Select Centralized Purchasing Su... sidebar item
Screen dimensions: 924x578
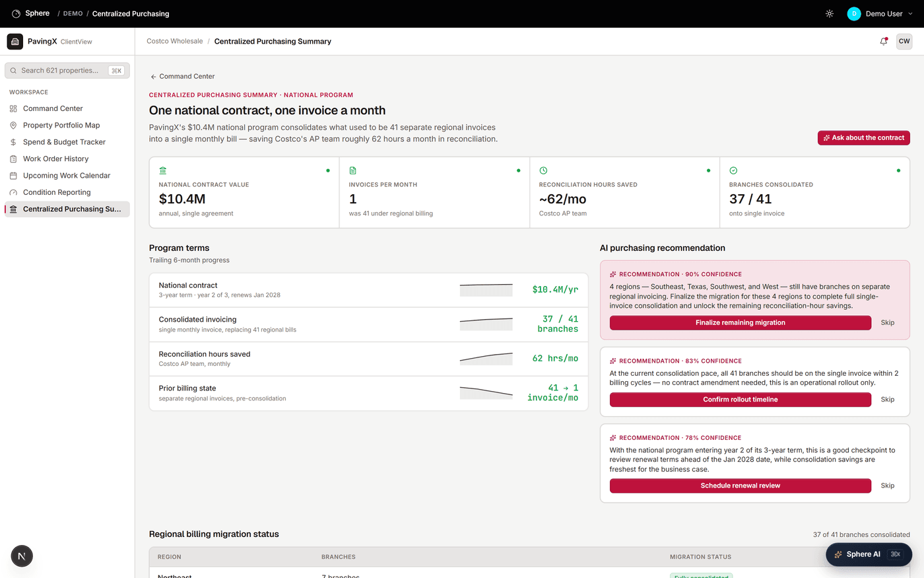click(67, 209)
